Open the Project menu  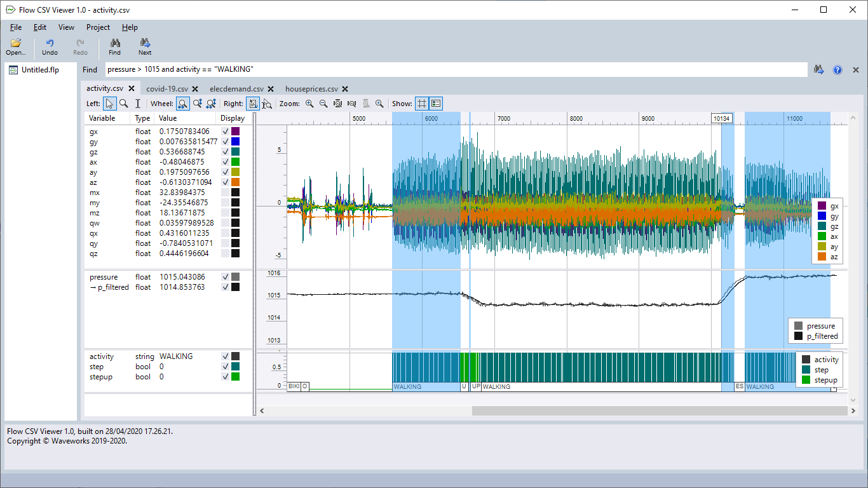pyautogui.click(x=98, y=27)
